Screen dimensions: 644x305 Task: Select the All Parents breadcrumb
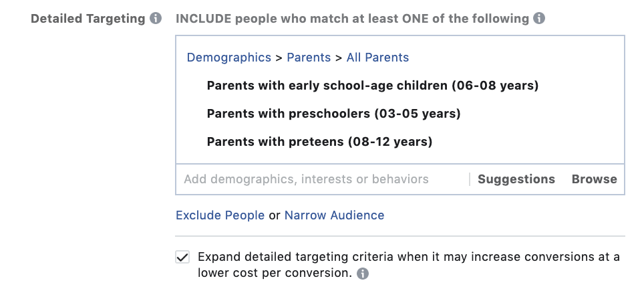377,58
